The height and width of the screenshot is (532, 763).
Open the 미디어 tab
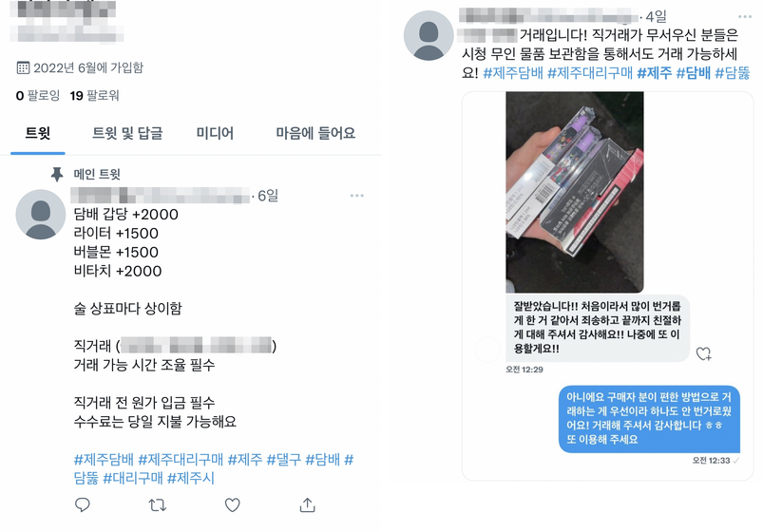point(215,133)
